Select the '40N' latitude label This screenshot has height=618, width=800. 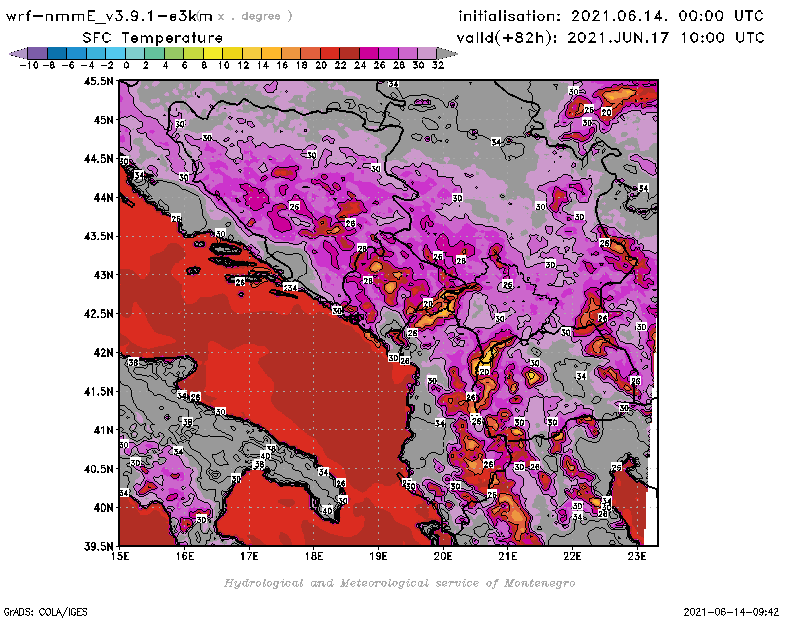coord(104,508)
